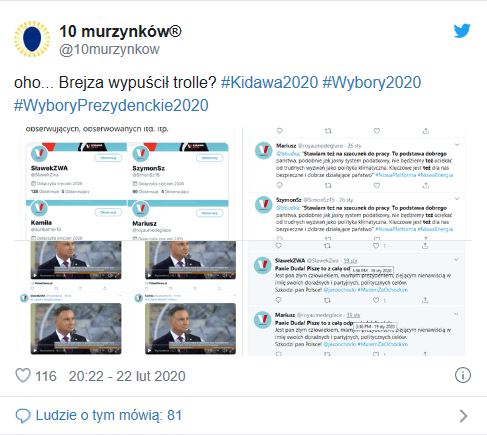487x435 pixels.
Task: Open the #Wybory2020 hashtag
Action: [x=372, y=82]
